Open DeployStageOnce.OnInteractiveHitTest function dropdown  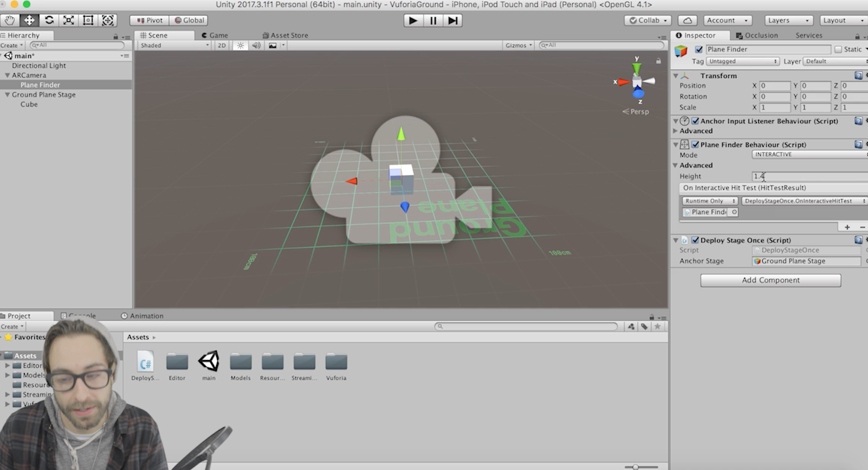pyautogui.click(x=804, y=201)
